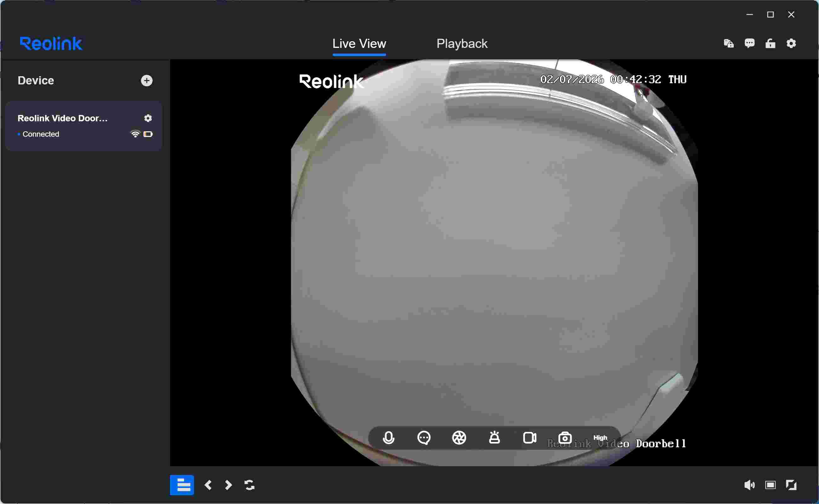
Task: Open Reolink Video Doorbell device settings gear
Action: coord(148,118)
